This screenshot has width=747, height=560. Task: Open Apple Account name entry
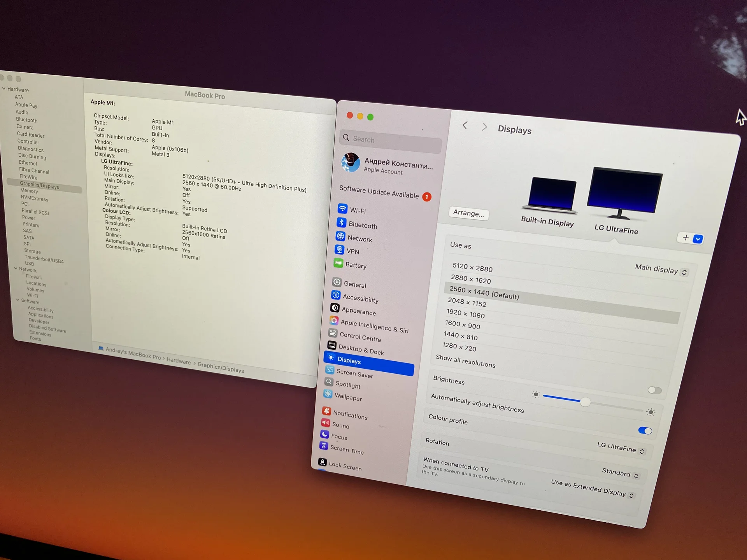click(x=398, y=166)
